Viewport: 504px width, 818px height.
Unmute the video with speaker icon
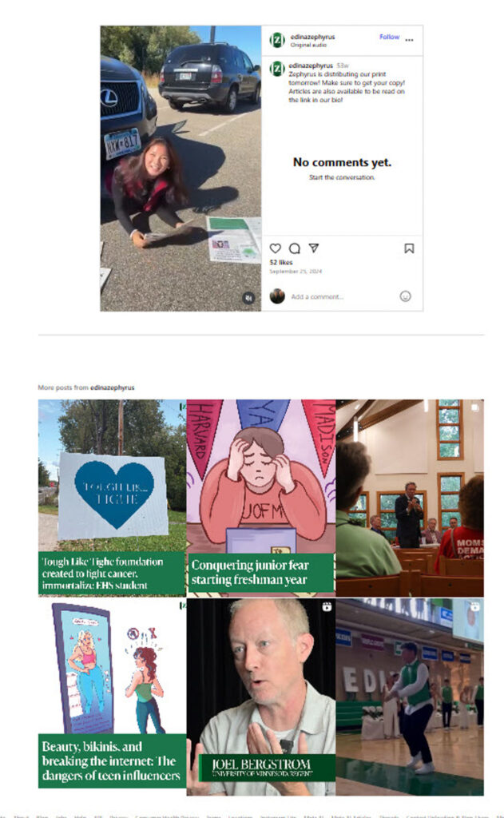249,298
